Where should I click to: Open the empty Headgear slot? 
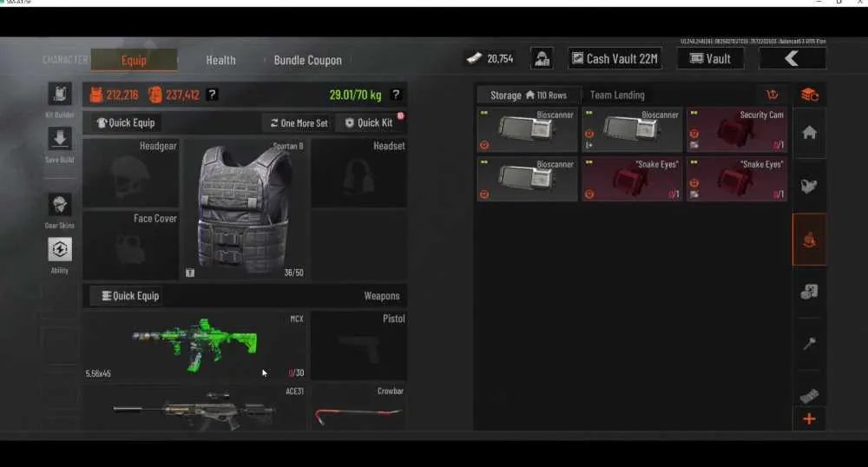[131, 173]
